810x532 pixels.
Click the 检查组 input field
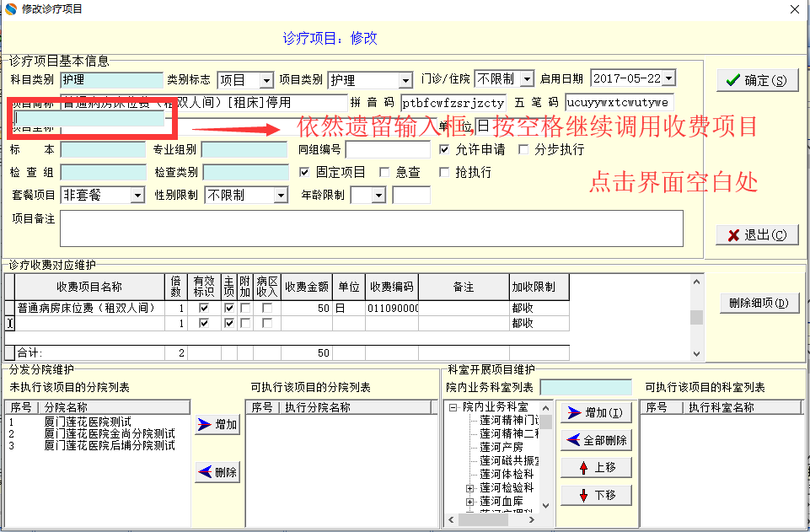(104, 173)
